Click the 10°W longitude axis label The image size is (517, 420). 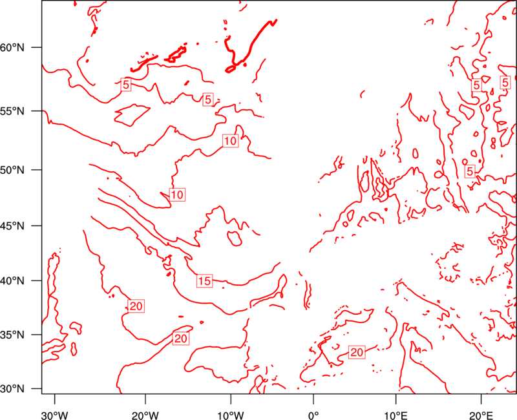point(231,415)
